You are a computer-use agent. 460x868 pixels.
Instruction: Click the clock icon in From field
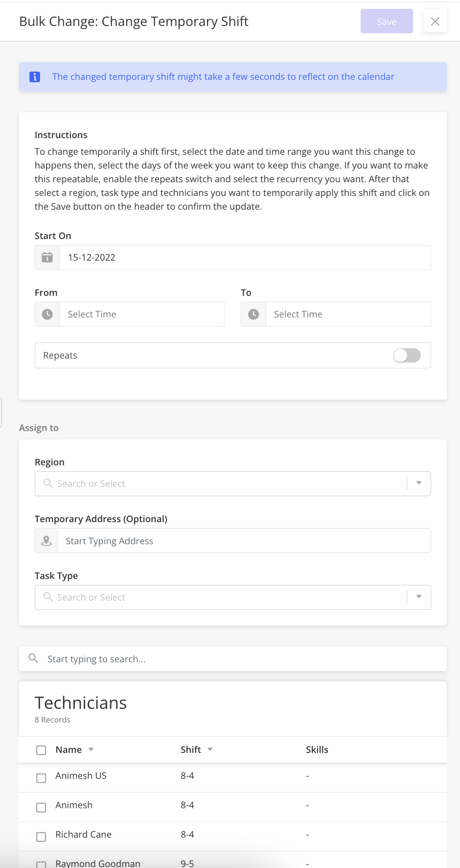click(x=47, y=314)
